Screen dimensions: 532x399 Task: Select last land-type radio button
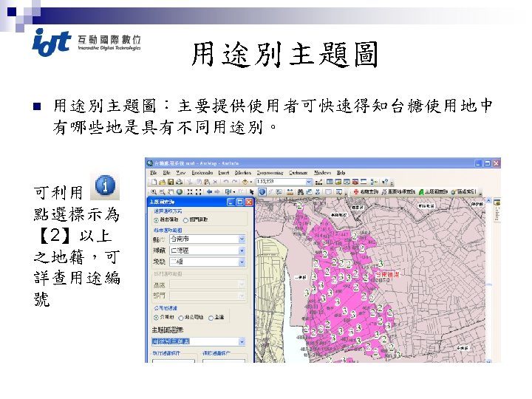pos(211,318)
